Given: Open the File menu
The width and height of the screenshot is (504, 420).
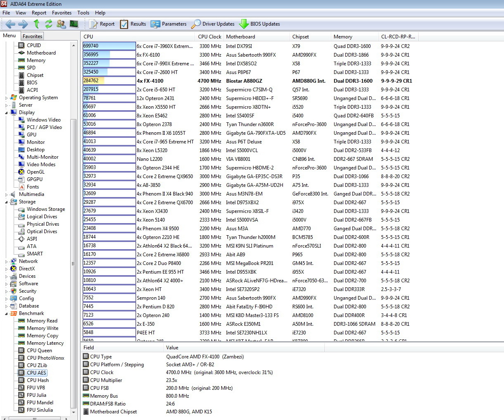Looking at the screenshot, I should click(6, 13).
